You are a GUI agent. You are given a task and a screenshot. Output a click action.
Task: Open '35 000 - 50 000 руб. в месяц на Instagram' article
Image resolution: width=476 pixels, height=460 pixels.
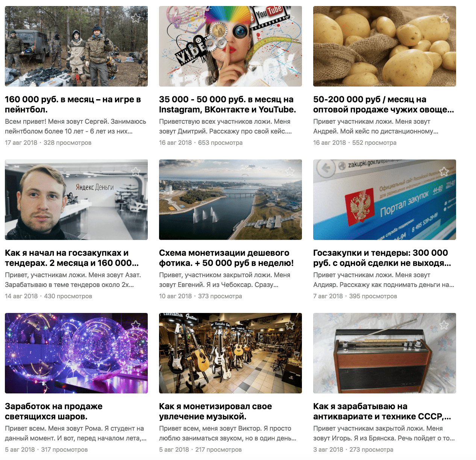227,105
